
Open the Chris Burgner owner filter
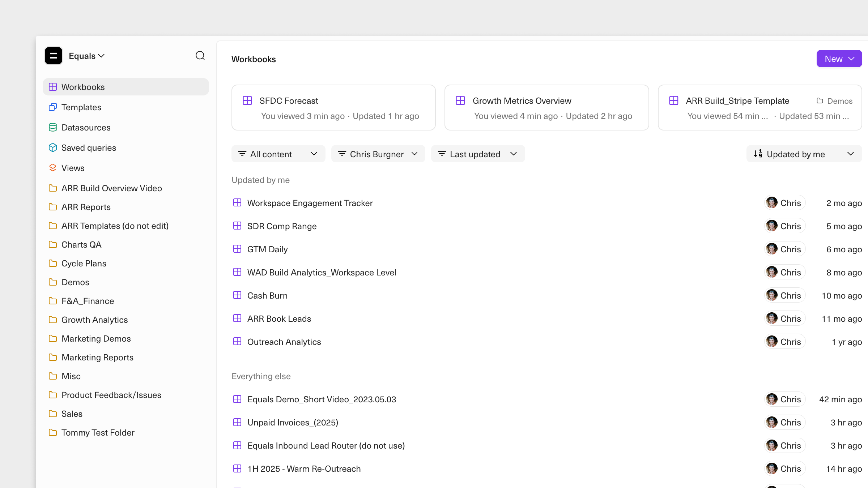coord(378,154)
